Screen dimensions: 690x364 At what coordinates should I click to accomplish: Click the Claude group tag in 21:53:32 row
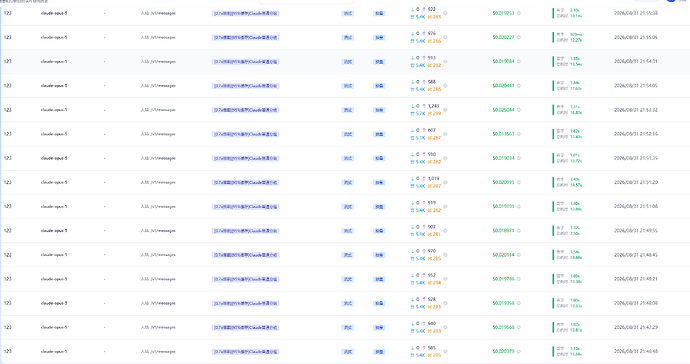pos(246,110)
